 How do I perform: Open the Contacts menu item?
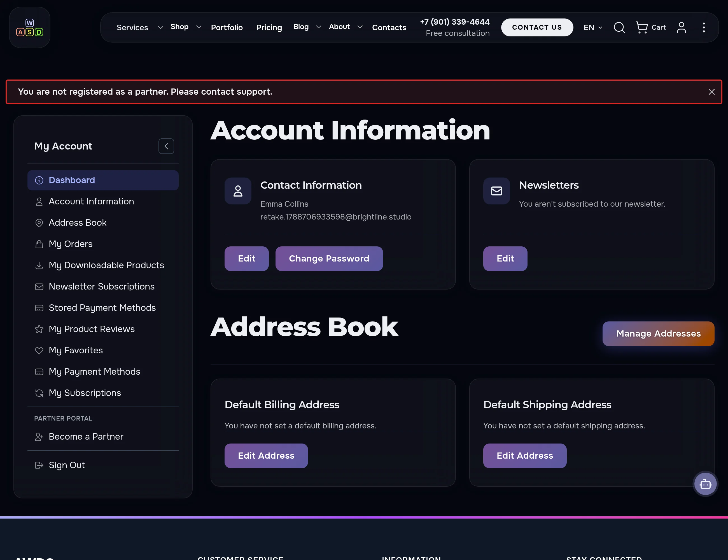tap(389, 27)
